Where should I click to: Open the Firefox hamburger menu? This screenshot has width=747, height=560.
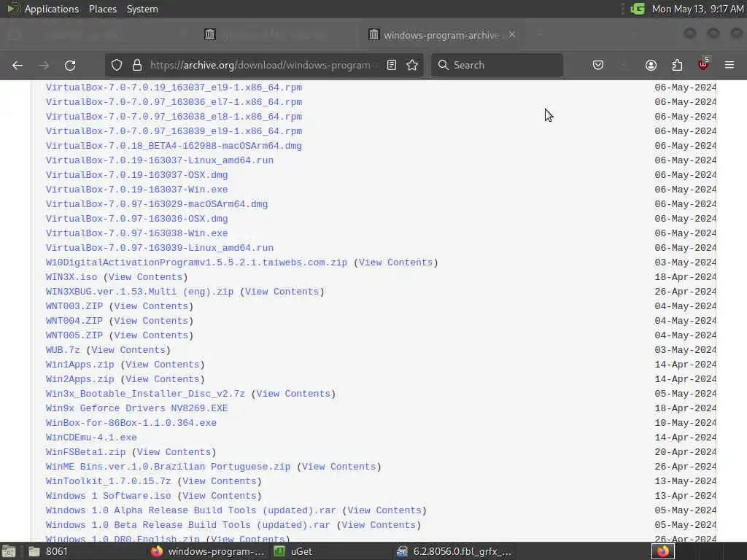click(x=729, y=65)
